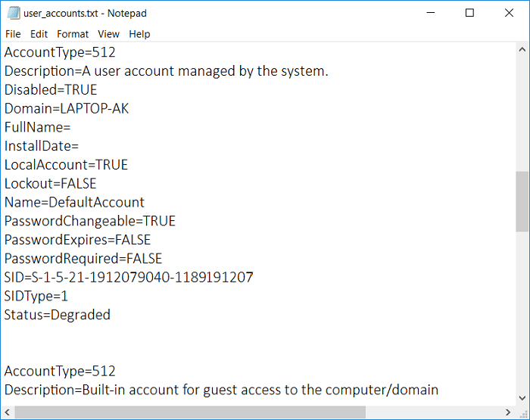Image resolution: width=530 pixels, height=420 pixels.
Task: Click the SID=S-1-5-21 line
Action: point(129,277)
